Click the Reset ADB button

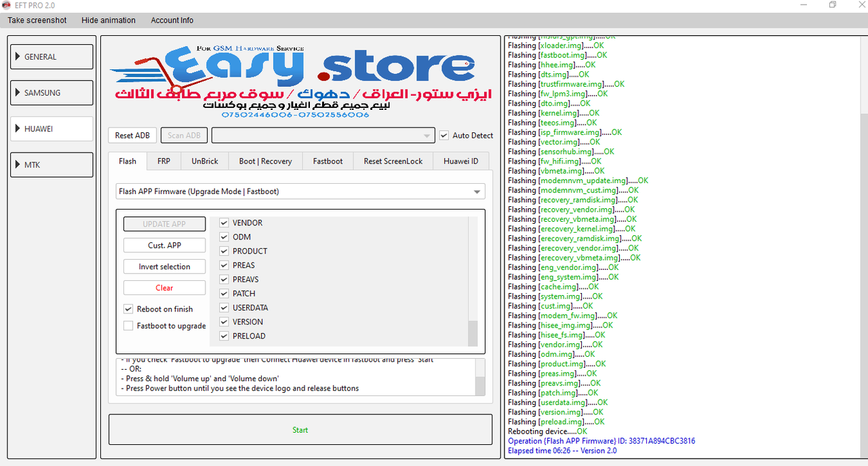[x=132, y=136]
